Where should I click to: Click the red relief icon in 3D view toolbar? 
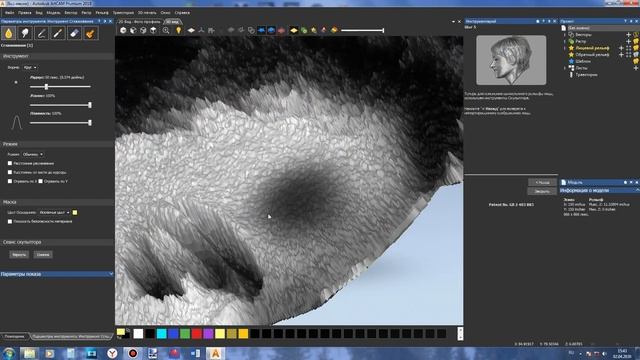[281, 30]
